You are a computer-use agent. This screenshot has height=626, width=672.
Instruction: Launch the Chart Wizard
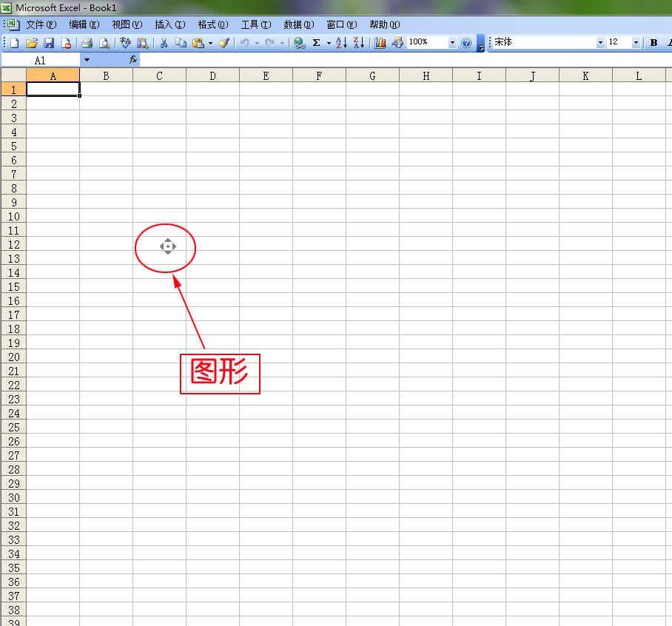379,43
